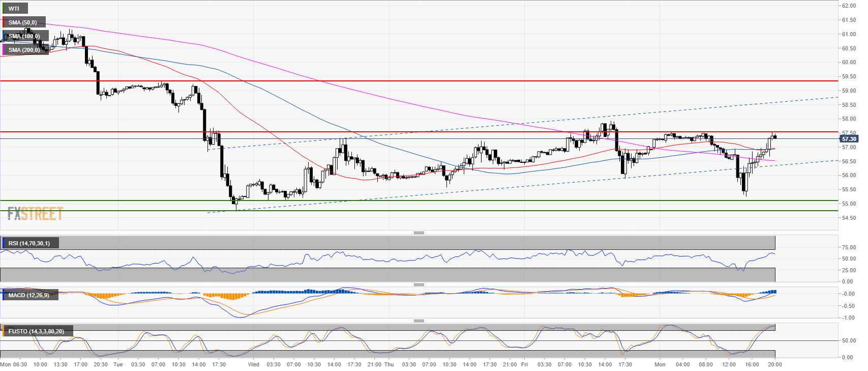Image resolution: width=868 pixels, height=371 pixels.
Task: Click the green color marker beside WTI
Action: tap(4, 9)
